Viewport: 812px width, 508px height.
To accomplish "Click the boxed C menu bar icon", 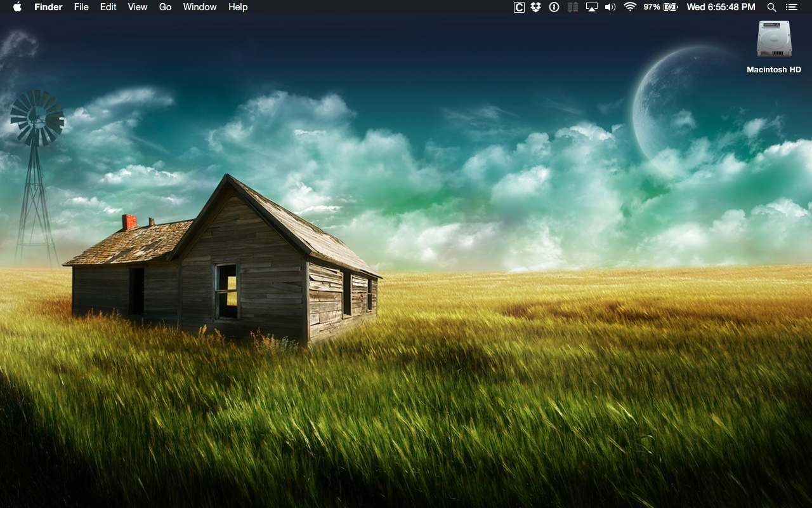I will pos(519,7).
